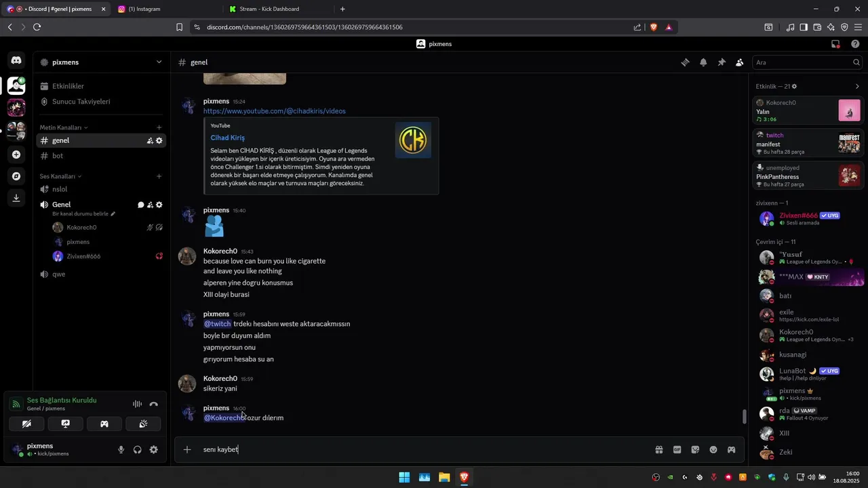The width and height of the screenshot is (868, 488).
Task: Collapse Ses Kanalları category
Action: [60, 176]
